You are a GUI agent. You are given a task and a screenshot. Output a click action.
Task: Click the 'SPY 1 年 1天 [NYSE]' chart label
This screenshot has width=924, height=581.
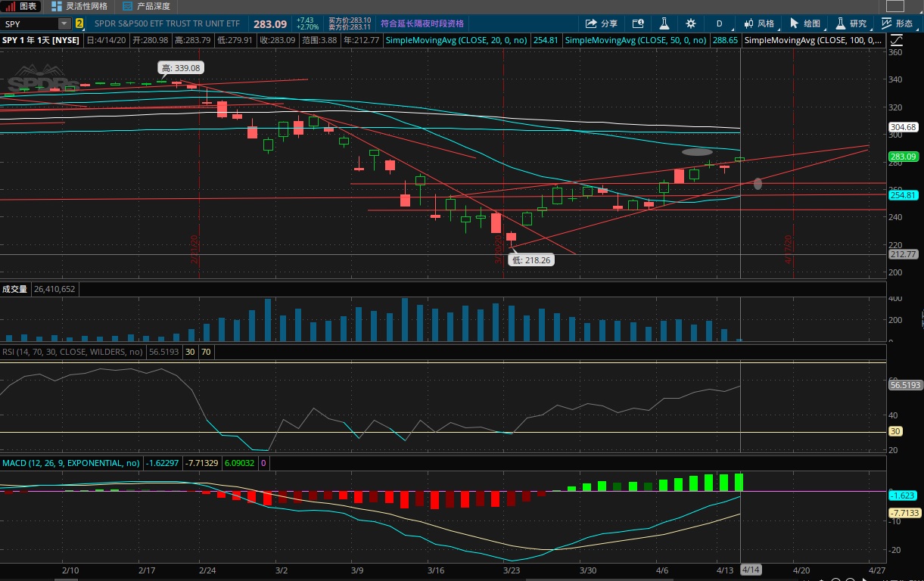(41, 40)
